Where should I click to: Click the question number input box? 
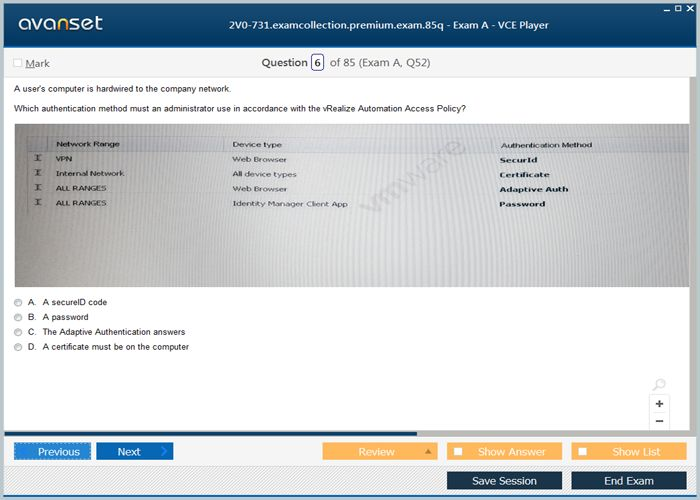[317, 63]
